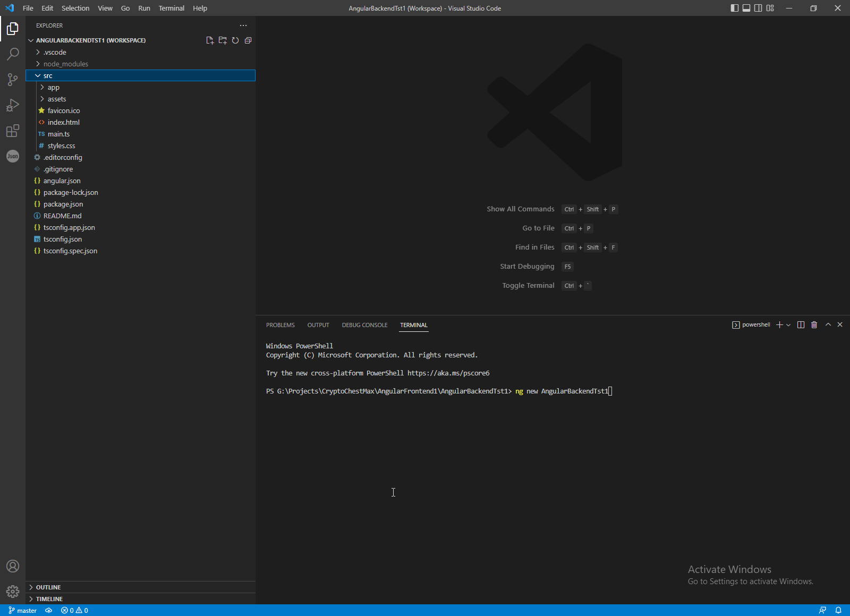Click the feedback icon in status bar
The width and height of the screenshot is (850, 616).
point(822,611)
